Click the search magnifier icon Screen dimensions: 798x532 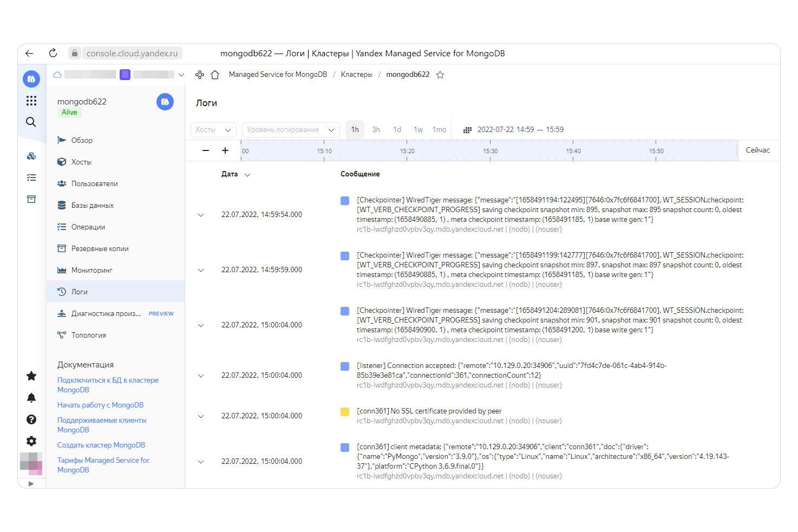tap(31, 122)
